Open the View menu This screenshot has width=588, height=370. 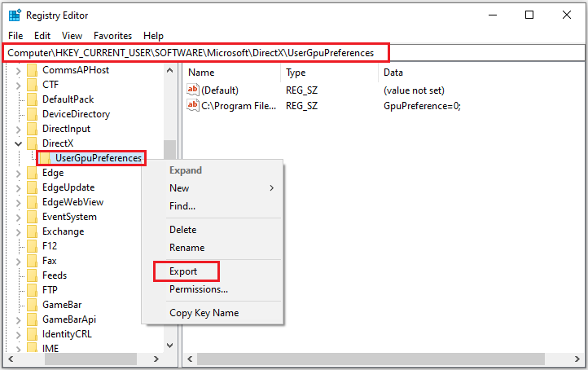tap(72, 36)
